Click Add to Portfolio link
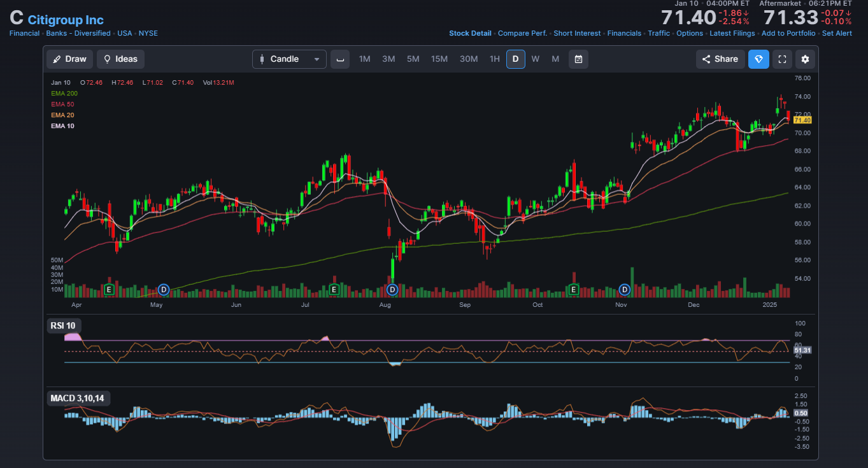868x468 pixels. 788,33
